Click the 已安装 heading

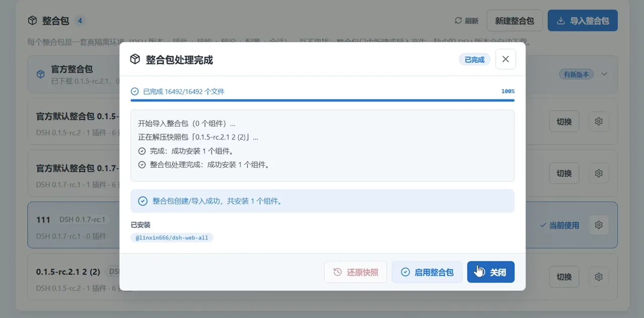coord(140,225)
